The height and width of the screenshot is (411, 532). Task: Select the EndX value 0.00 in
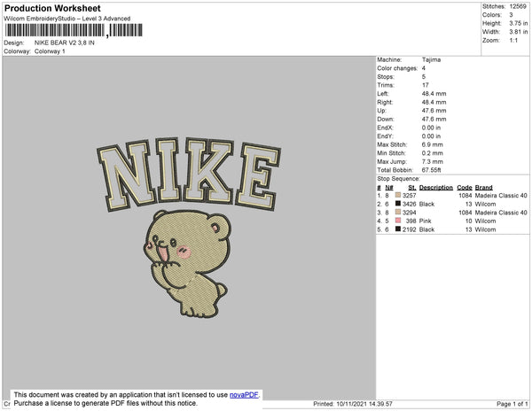pyautogui.click(x=431, y=128)
